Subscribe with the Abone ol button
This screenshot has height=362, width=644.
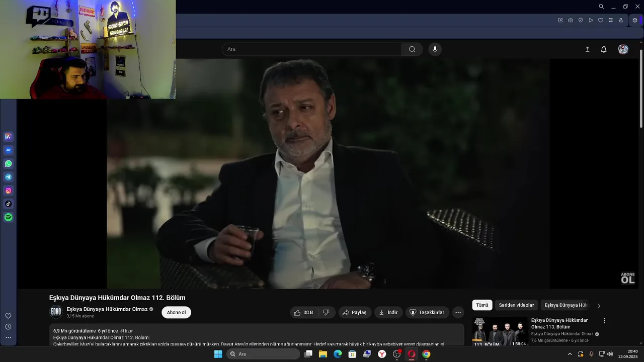[x=176, y=312]
